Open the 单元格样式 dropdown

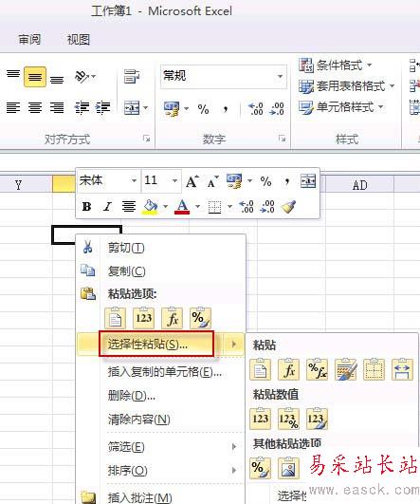pos(341,106)
